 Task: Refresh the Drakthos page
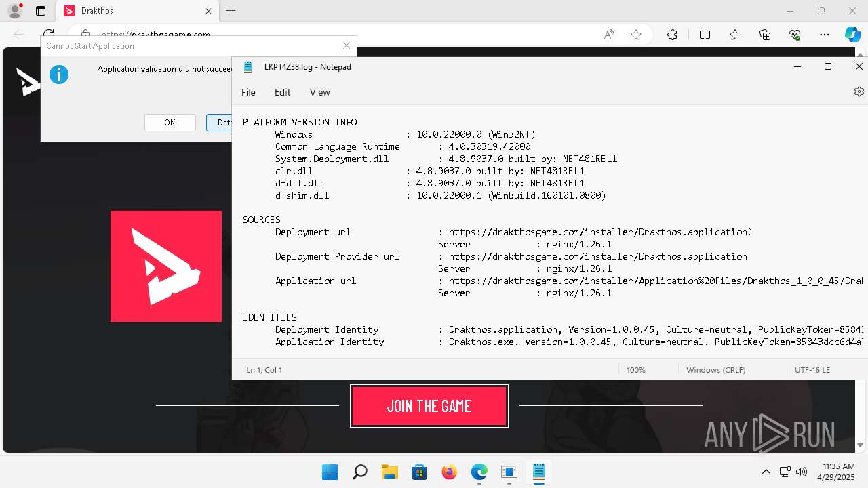pos(48,34)
